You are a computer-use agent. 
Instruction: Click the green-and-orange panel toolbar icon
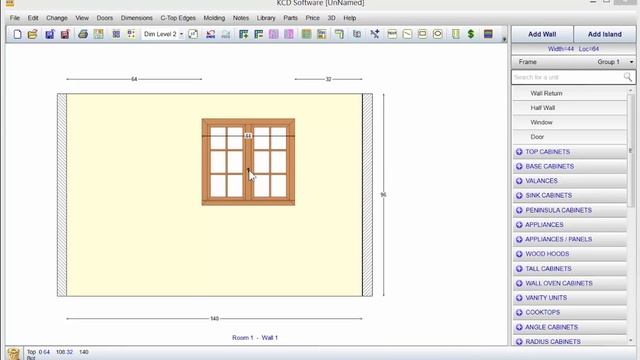(322, 34)
